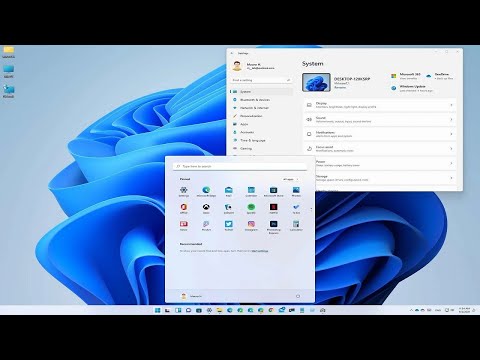Launch Twitter from pinned apps
The height and width of the screenshot is (360, 480).
229,225
